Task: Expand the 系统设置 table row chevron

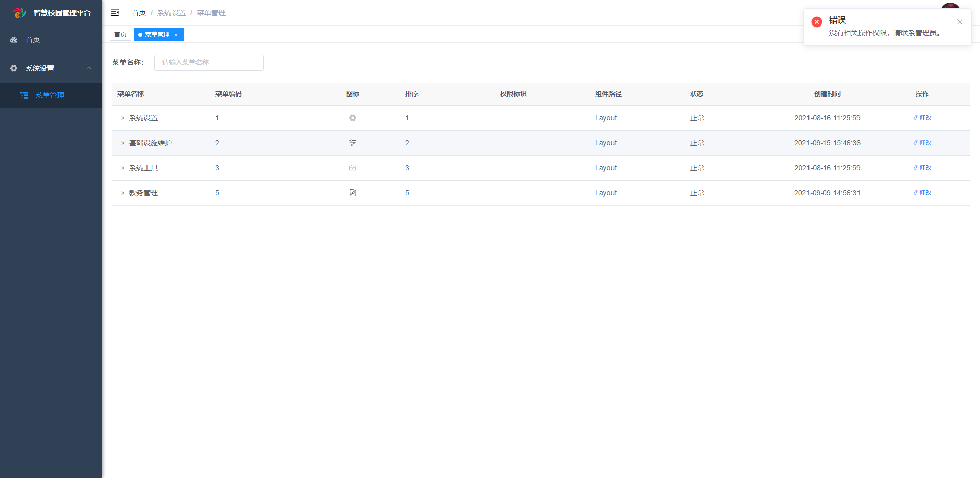Action: (x=122, y=118)
